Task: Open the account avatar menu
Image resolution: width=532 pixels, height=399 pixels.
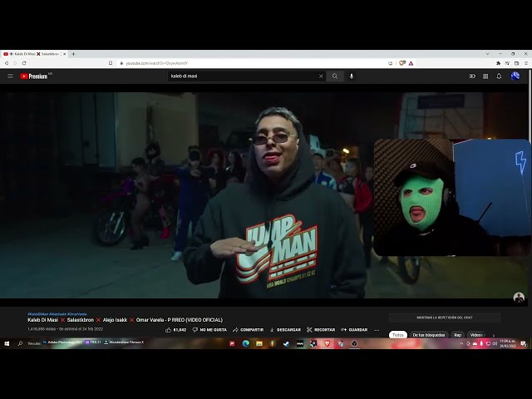Action: (x=515, y=76)
